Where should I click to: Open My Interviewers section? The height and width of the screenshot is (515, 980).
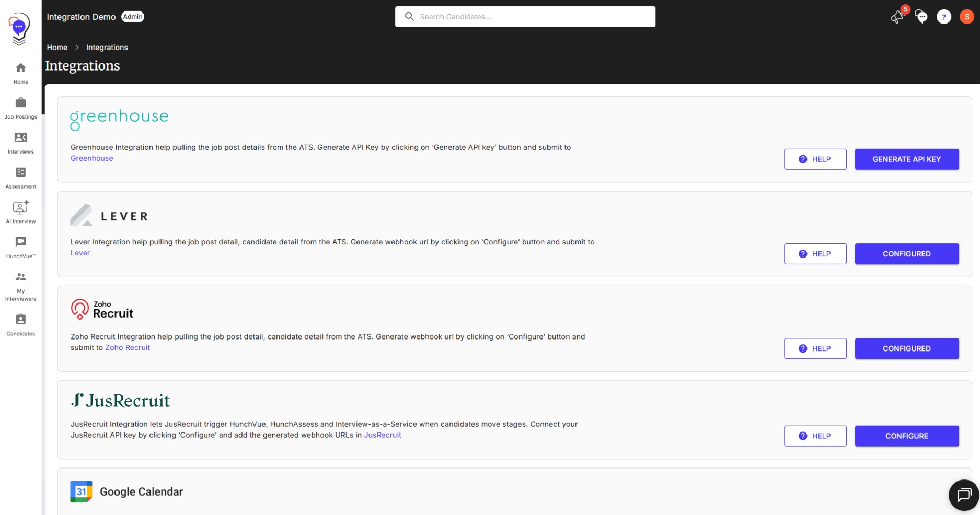pyautogui.click(x=21, y=286)
